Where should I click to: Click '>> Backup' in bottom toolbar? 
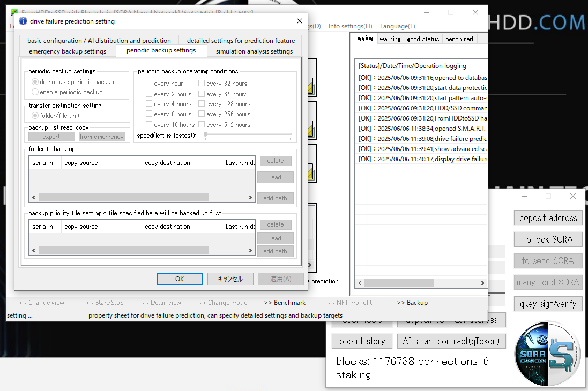[x=412, y=303]
